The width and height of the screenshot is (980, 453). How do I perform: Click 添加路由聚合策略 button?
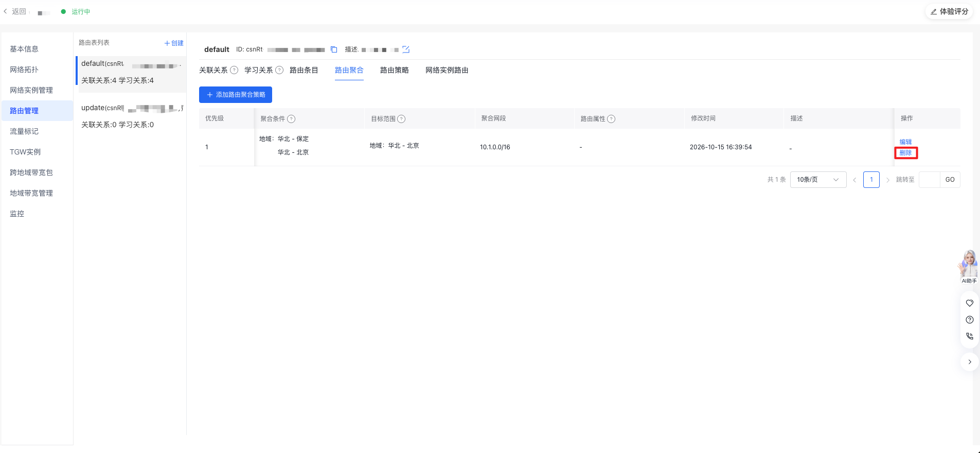click(x=236, y=95)
